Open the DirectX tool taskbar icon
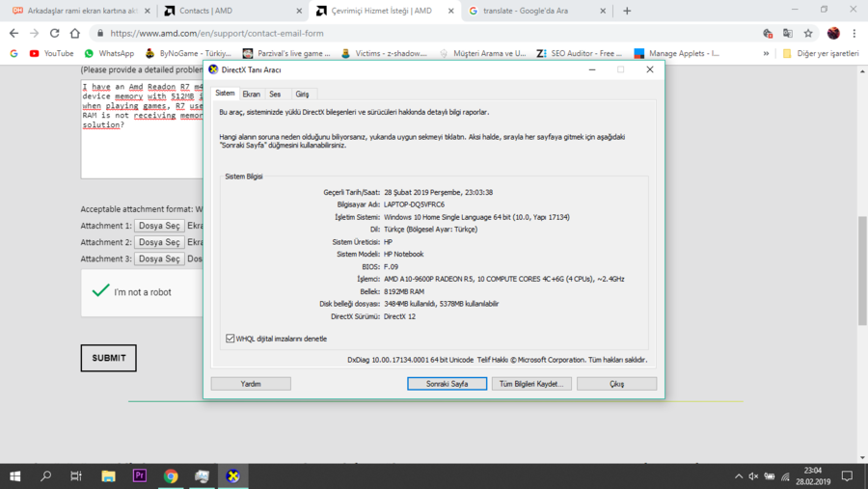The height and width of the screenshot is (489, 868). click(x=233, y=476)
